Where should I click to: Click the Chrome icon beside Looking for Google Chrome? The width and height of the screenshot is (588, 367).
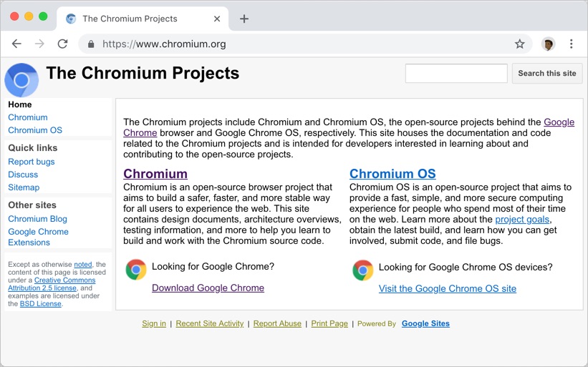[x=136, y=269]
